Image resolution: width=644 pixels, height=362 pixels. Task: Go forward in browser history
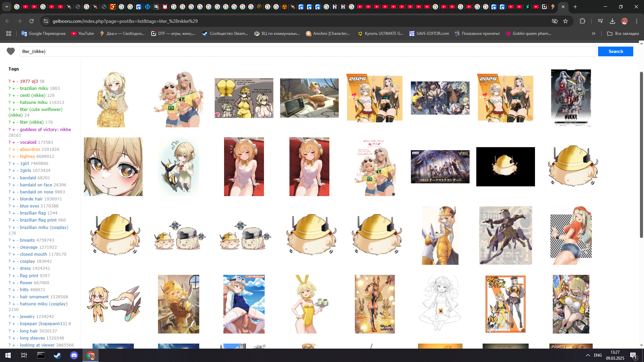click(19, 21)
